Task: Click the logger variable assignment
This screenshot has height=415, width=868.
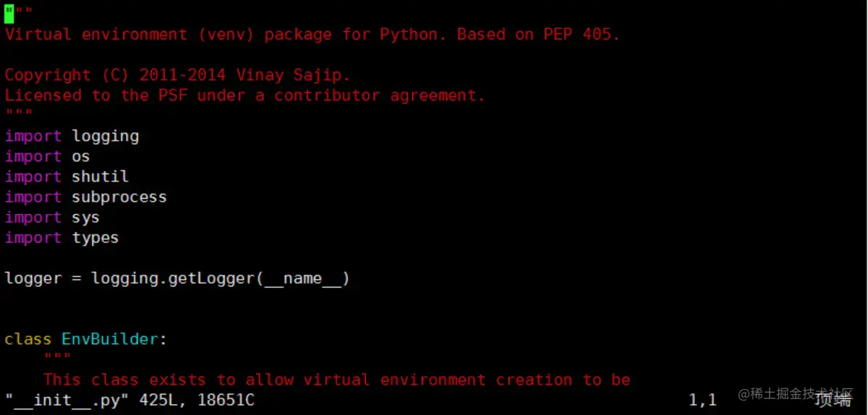Action: click(33, 278)
